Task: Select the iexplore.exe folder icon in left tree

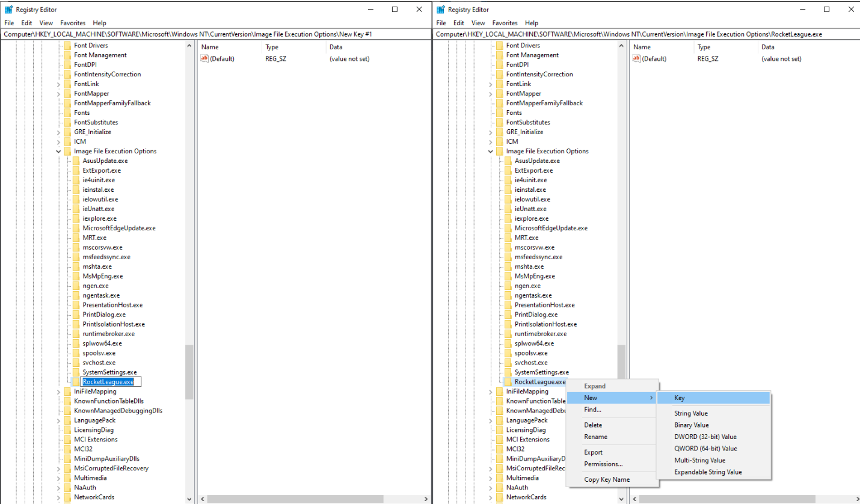Action: pyautogui.click(x=76, y=218)
